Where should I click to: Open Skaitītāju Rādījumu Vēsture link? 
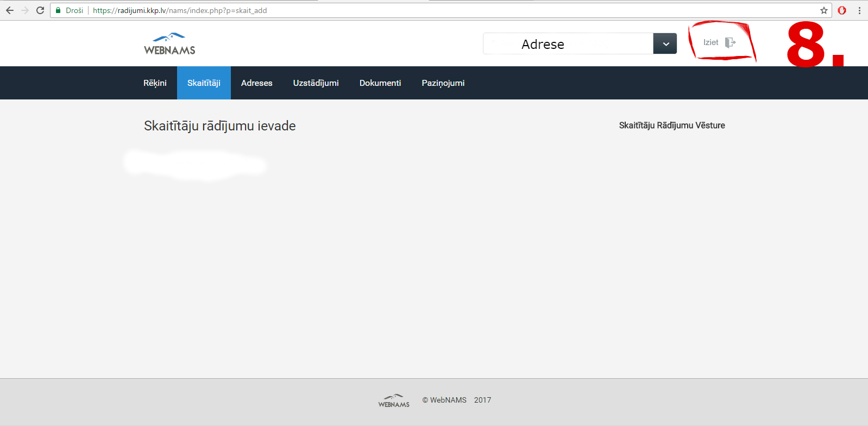(671, 126)
